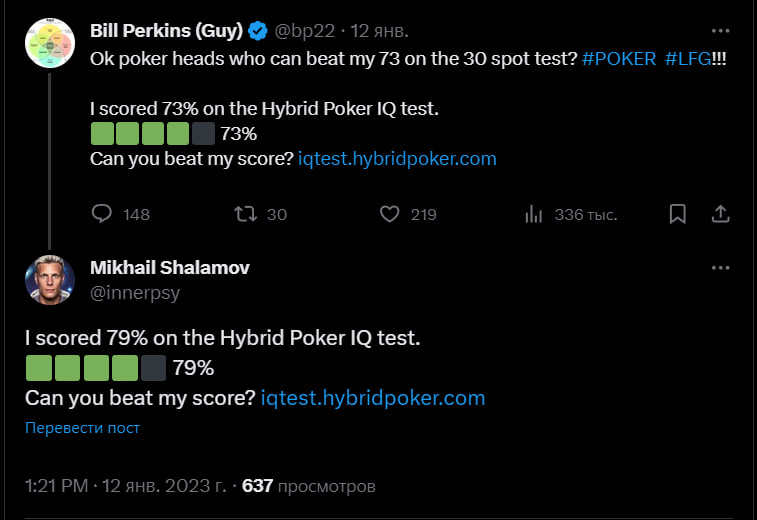
Task: Click the fifth dark square in Mikhail's score bar
Action: pos(154,367)
